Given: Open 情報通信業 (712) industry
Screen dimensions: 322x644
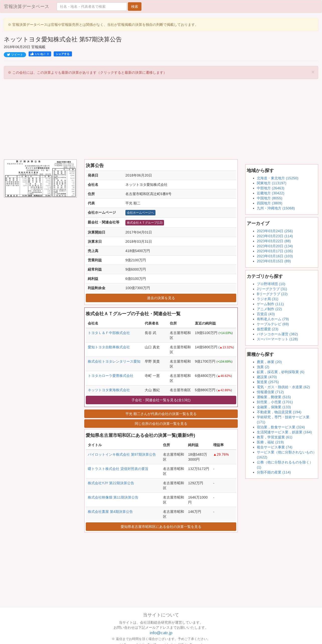Looking at the screenshot, I should tap(270, 392).
